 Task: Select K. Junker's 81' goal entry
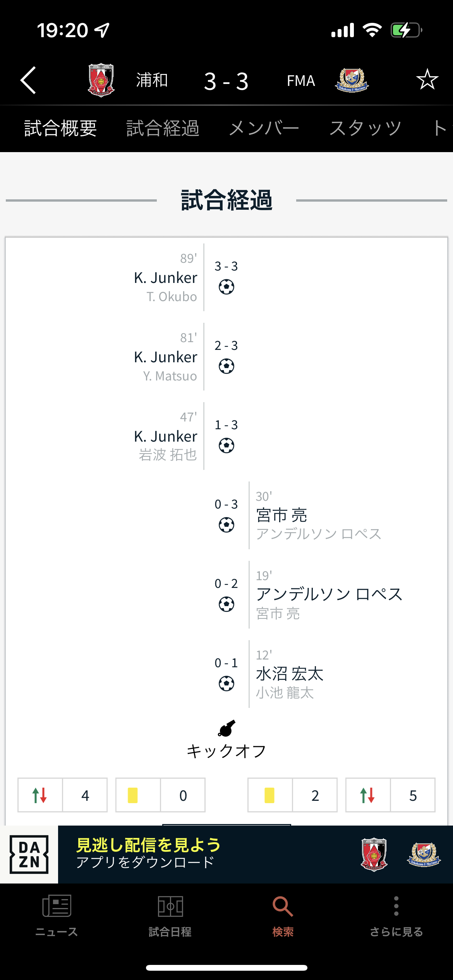click(x=166, y=357)
